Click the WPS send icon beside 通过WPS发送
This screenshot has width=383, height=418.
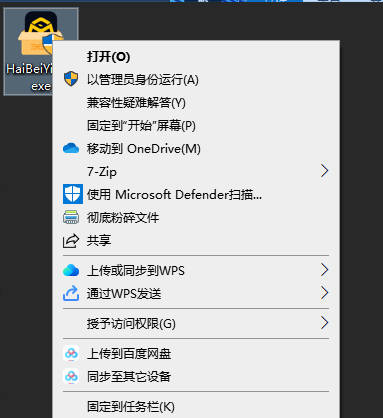(71, 293)
